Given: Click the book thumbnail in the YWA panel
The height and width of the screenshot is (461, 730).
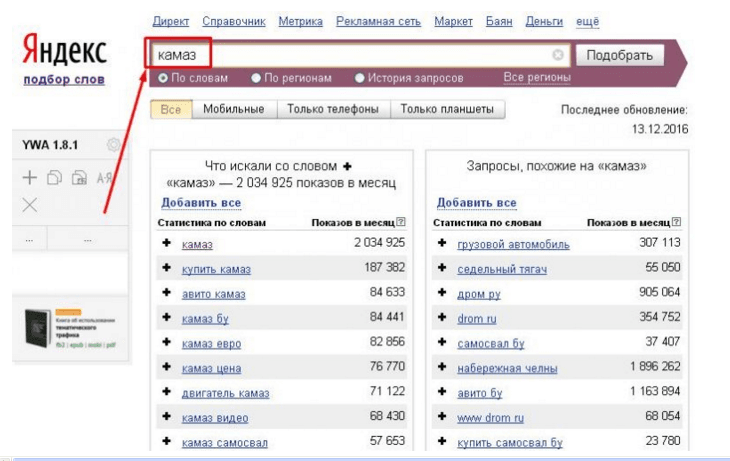Looking at the screenshot, I should point(37,328).
